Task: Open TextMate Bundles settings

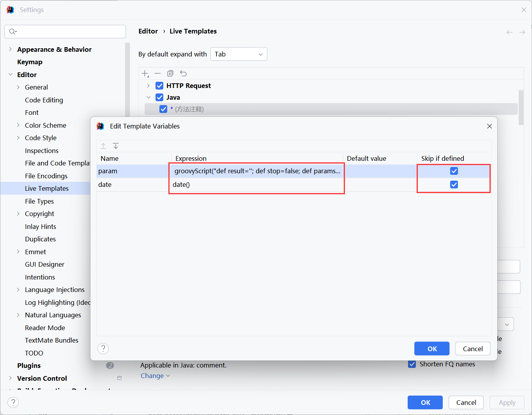Action: tap(52, 340)
